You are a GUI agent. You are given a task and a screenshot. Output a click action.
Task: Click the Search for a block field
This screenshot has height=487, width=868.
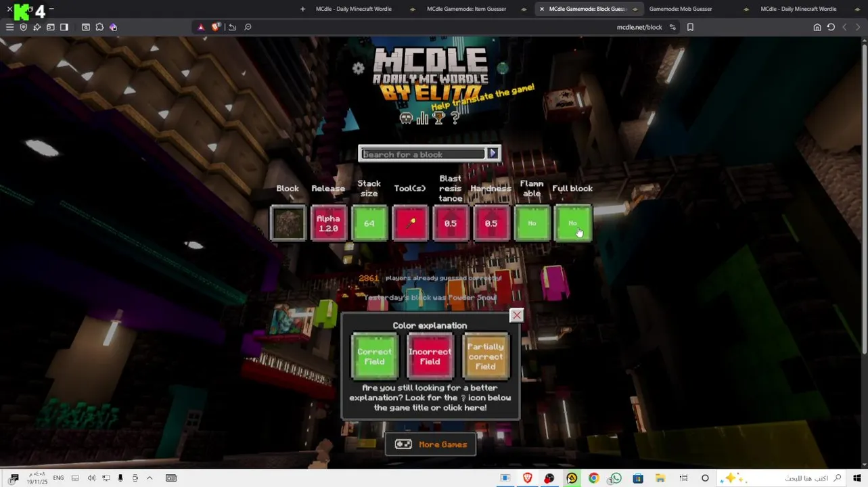tap(423, 154)
